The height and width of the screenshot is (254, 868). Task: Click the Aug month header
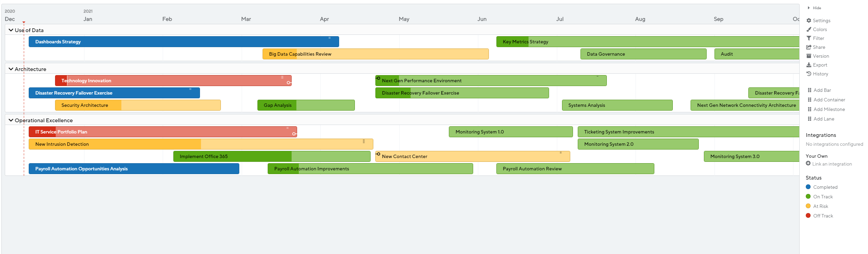640,19
